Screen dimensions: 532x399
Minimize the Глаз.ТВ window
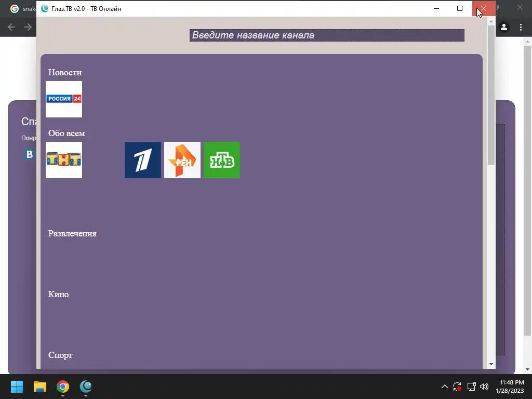436,8
